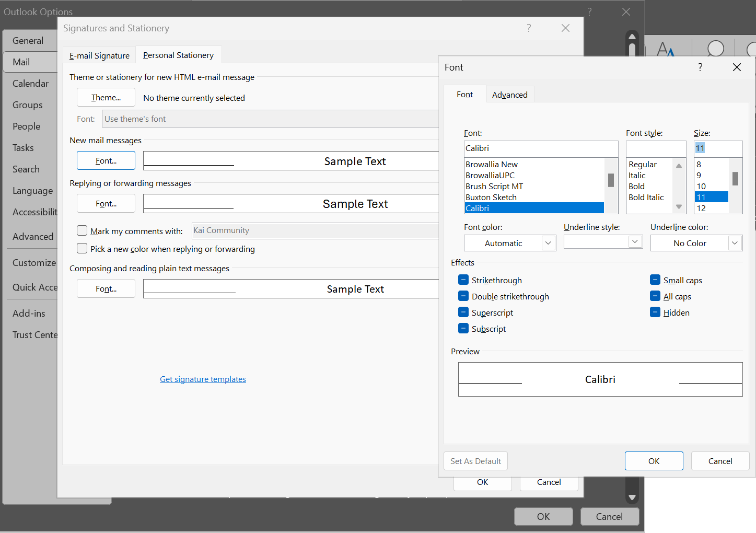756x533 pixels.
Task: Open Calendar settings in the sidebar
Action: (x=30, y=83)
